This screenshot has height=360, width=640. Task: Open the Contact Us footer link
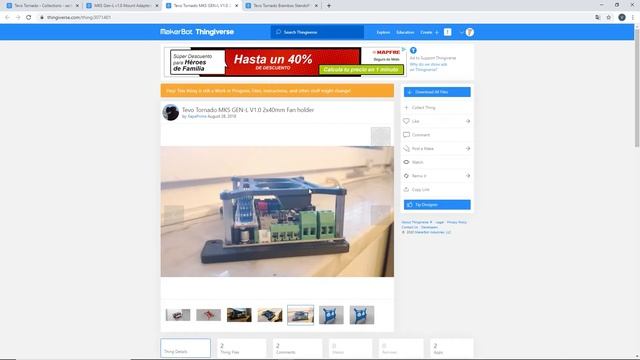click(410, 227)
